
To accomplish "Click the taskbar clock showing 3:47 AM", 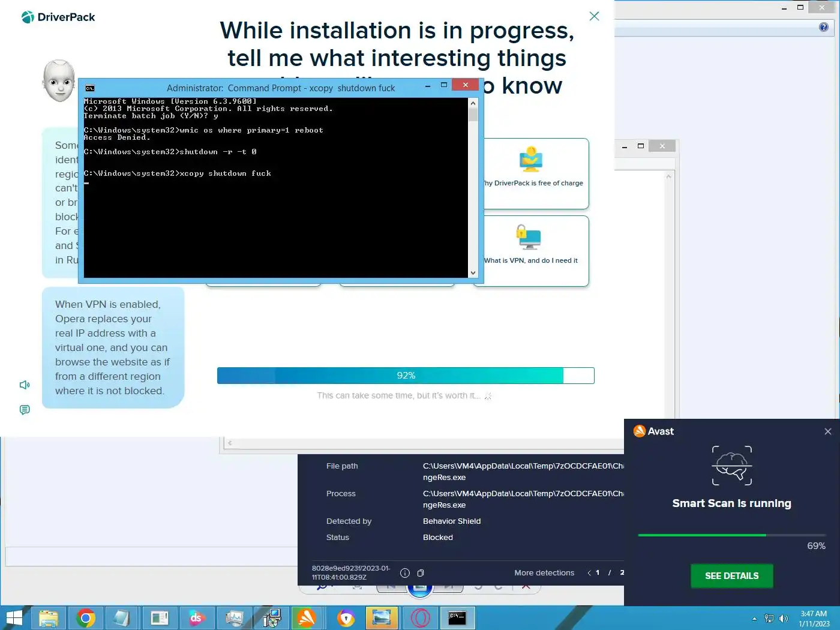I will [814, 619].
